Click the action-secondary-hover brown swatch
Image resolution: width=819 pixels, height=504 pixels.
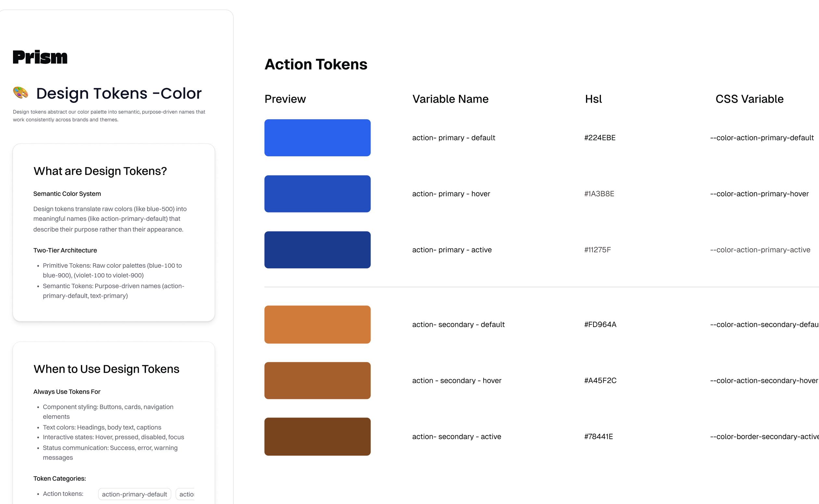[x=317, y=380]
